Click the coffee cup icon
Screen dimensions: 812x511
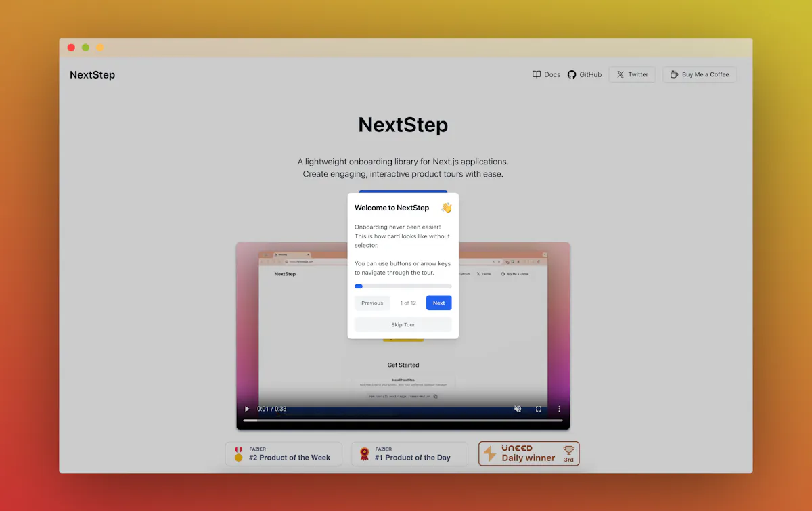click(x=674, y=74)
